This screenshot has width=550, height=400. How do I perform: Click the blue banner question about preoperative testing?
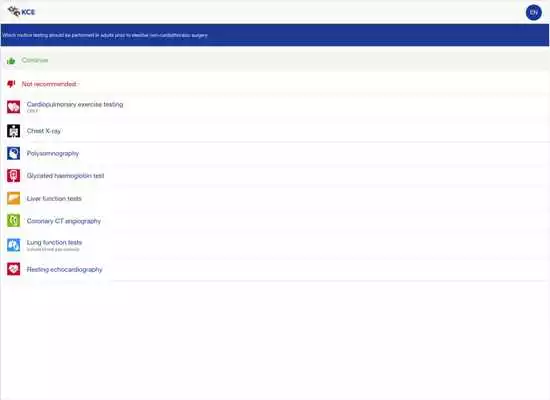click(105, 35)
